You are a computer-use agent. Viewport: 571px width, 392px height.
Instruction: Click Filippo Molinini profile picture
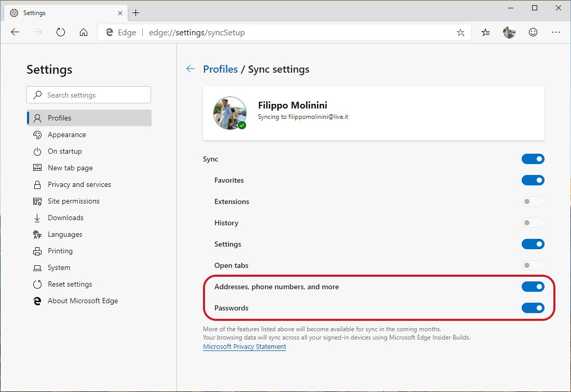point(230,113)
